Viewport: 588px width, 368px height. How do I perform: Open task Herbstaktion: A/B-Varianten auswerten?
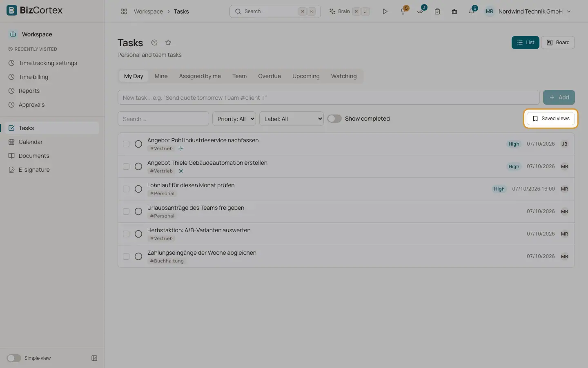tap(199, 230)
